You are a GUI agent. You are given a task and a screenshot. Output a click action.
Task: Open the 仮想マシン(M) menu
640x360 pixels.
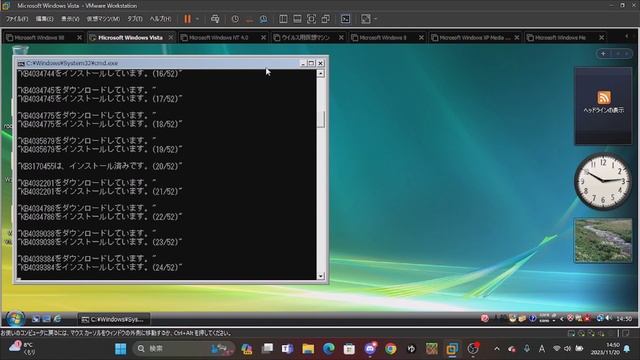coord(103,19)
